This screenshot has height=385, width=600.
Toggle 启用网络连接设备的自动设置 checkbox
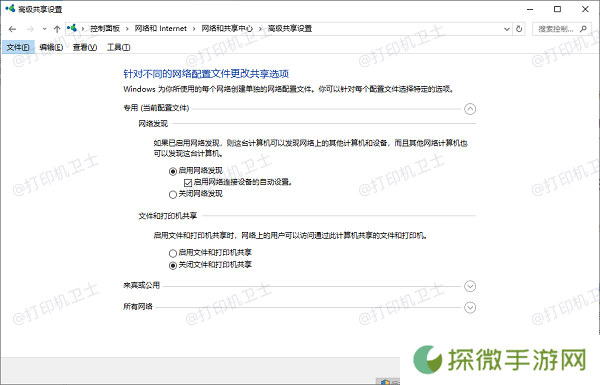188,183
